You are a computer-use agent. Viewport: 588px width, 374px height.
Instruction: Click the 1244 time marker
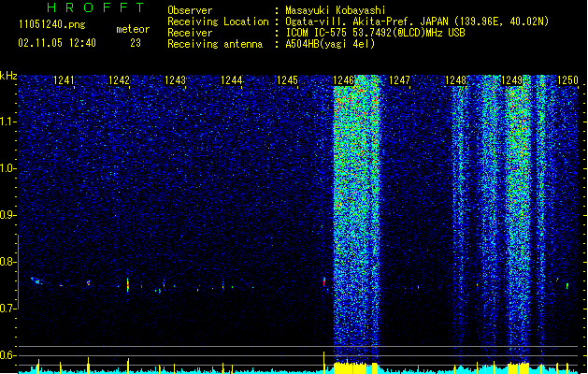232,80
